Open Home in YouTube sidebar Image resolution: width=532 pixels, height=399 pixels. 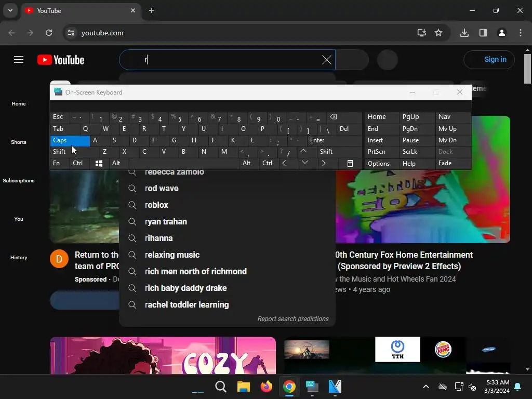pyautogui.click(x=19, y=103)
